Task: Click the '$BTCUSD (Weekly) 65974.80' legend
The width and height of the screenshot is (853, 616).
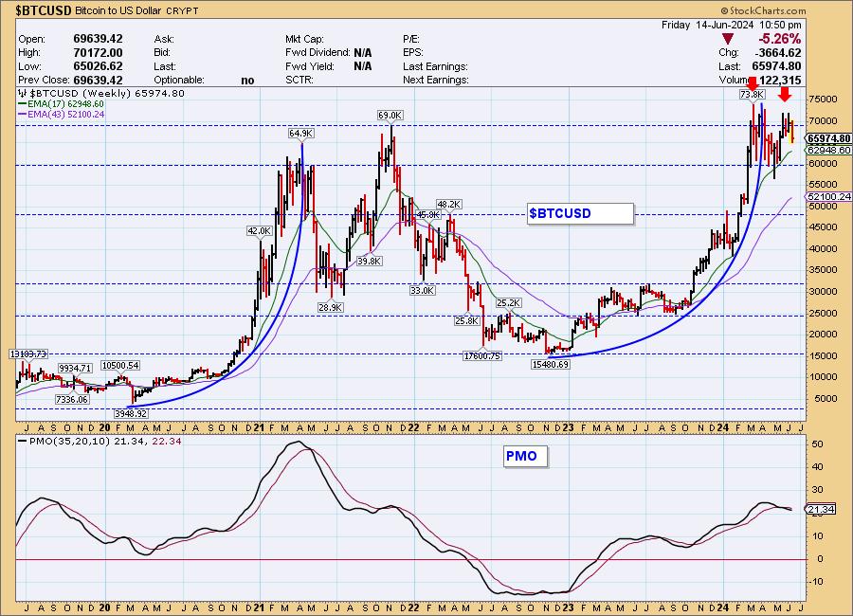Action: pyautogui.click(x=101, y=94)
